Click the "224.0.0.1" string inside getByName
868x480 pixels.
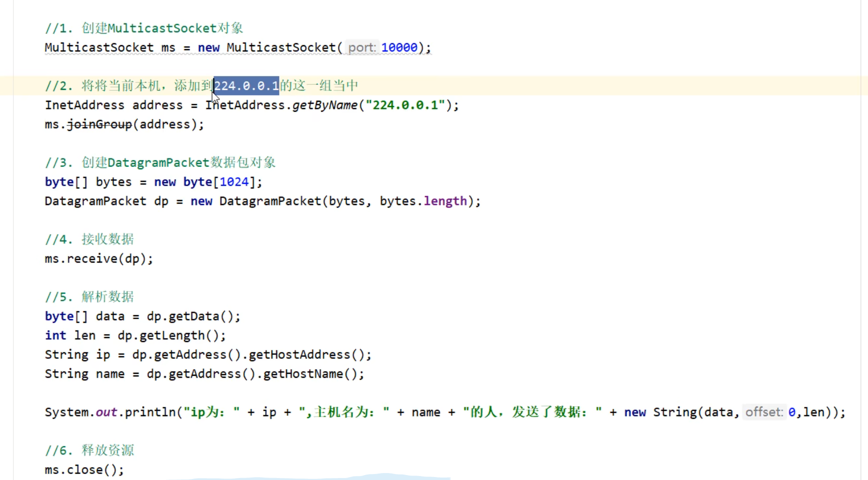coord(405,105)
